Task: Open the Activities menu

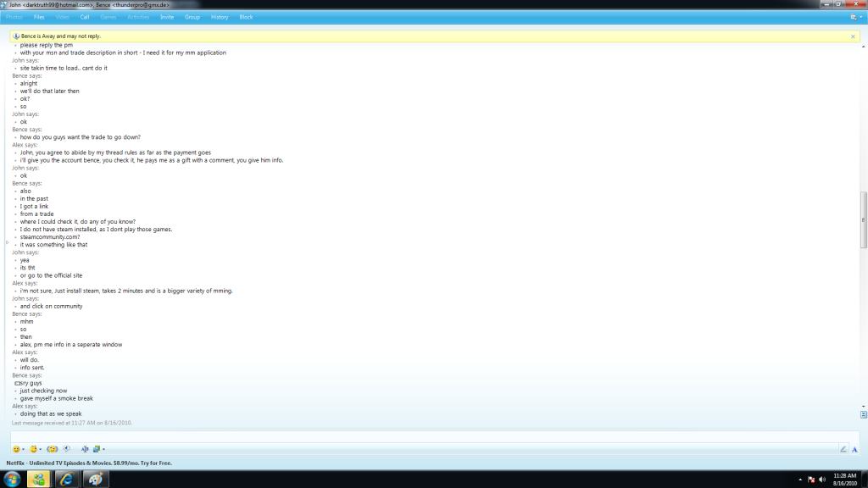Action: pyautogui.click(x=138, y=17)
